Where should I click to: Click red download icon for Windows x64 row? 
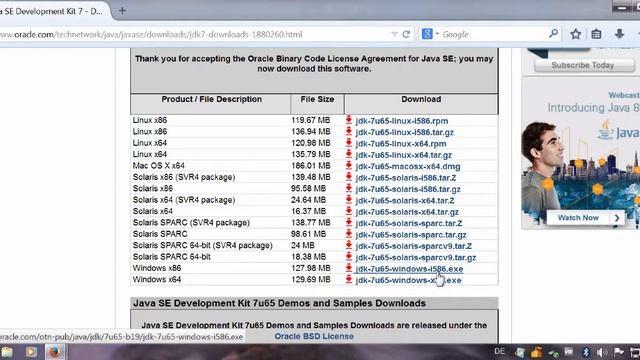click(x=349, y=280)
